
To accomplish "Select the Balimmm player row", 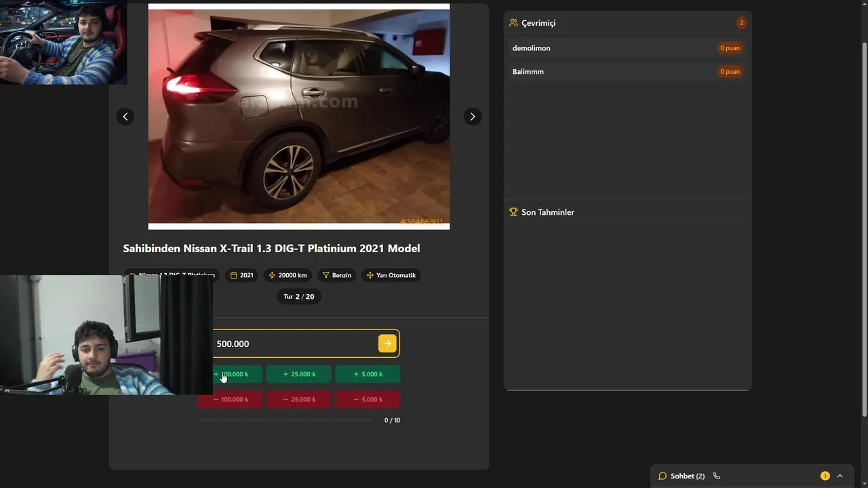I will 627,71.
